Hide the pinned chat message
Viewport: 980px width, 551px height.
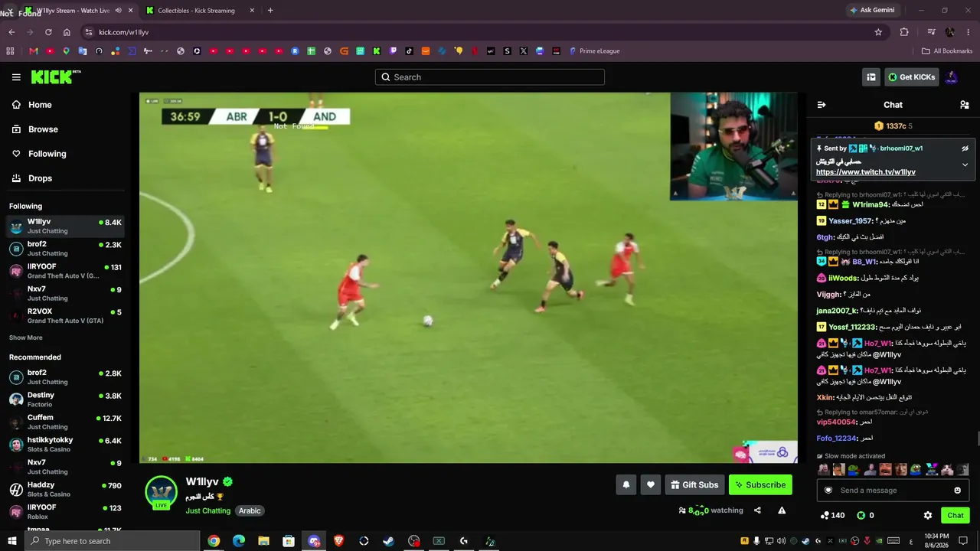965,148
